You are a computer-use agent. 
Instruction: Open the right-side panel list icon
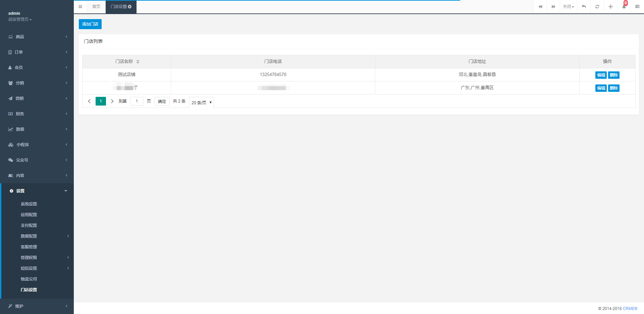tap(637, 7)
